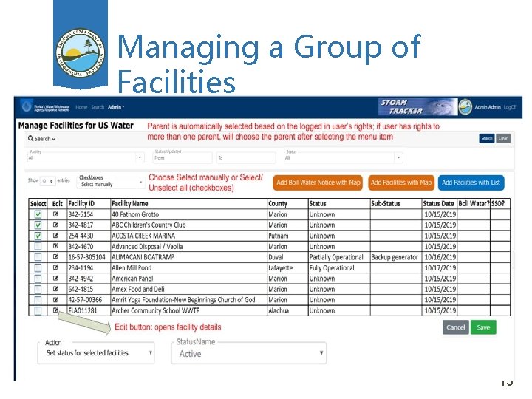Image resolution: width=532 pixels, height=399 pixels.
Task: Open edit icon for 40 Fathom Grotto
Action: [55, 214]
